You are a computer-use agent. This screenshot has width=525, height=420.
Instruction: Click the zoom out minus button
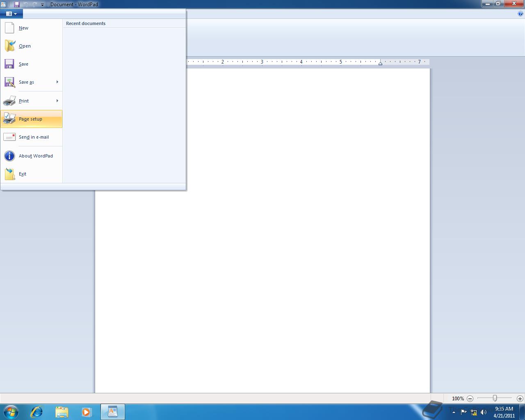pyautogui.click(x=470, y=398)
